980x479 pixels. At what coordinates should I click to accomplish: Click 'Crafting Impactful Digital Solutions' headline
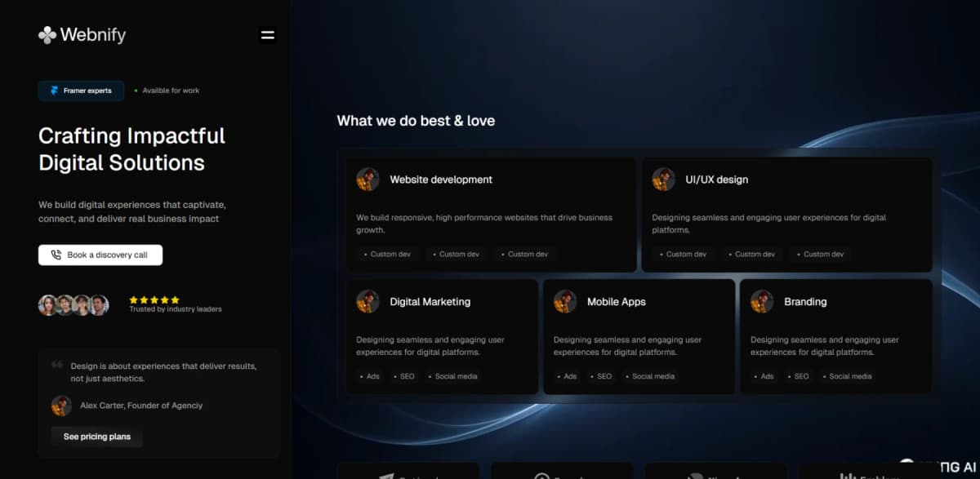point(131,149)
